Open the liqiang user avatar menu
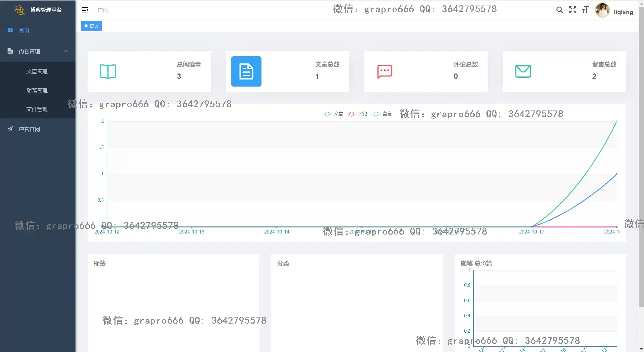 602,10
